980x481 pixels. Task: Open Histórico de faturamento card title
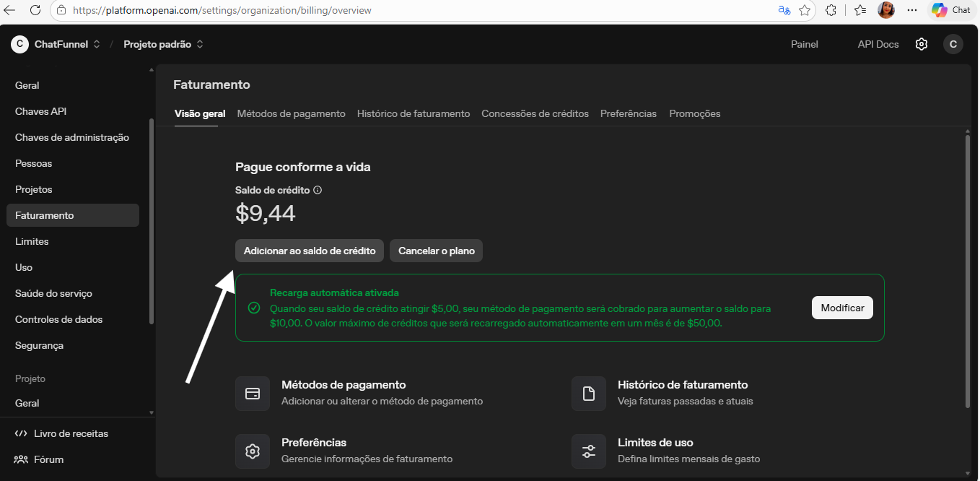click(x=683, y=385)
